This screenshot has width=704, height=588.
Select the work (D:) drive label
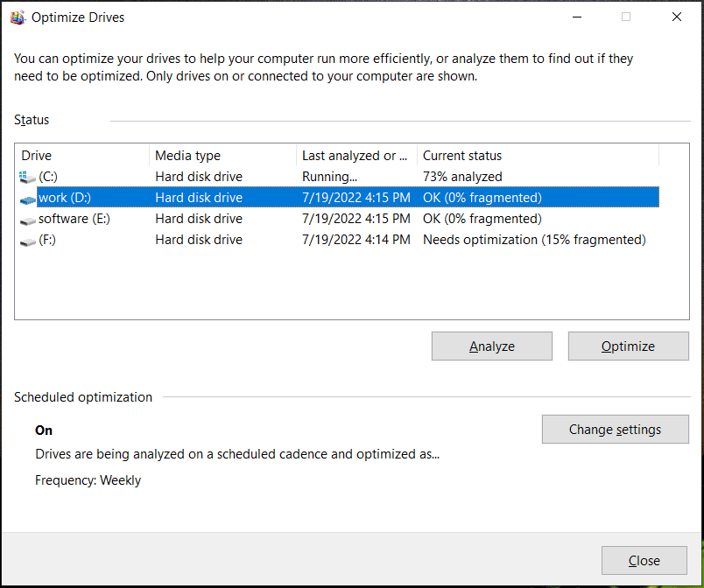coord(64,197)
